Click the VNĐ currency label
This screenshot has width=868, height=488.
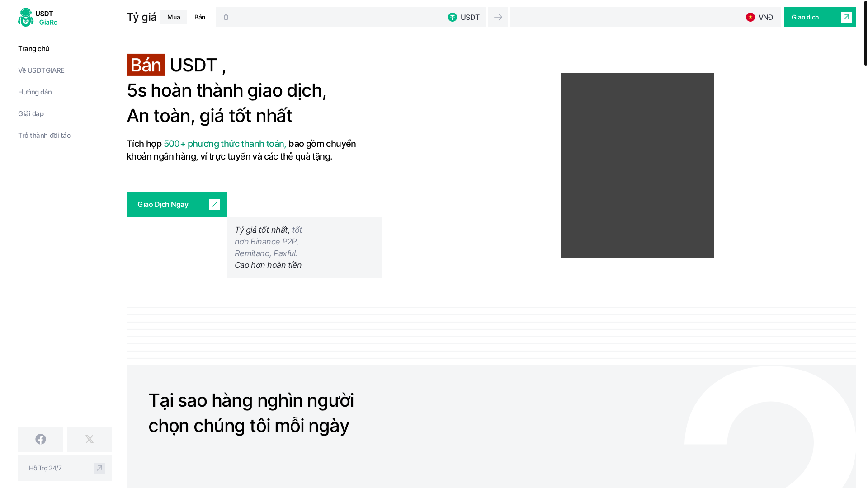click(766, 17)
